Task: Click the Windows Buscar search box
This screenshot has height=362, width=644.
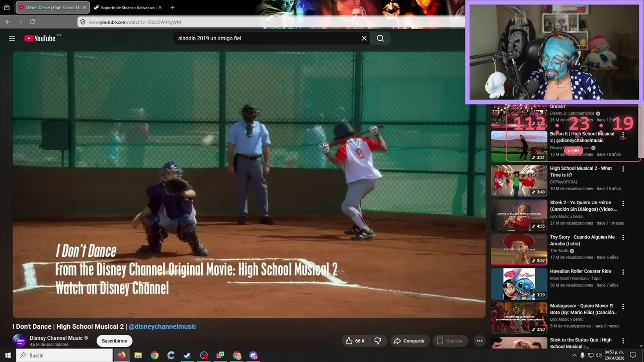Action: (x=64, y=355)
